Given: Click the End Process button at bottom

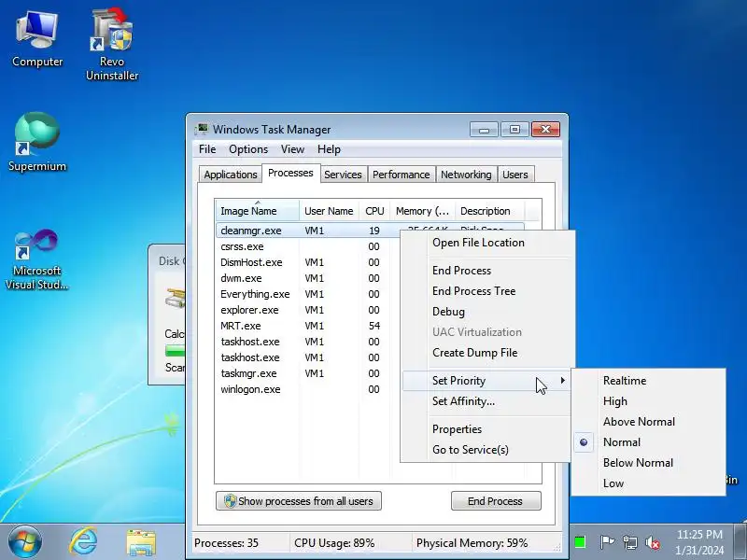Looking at the screenshot, I should click(x=496, y=501).
